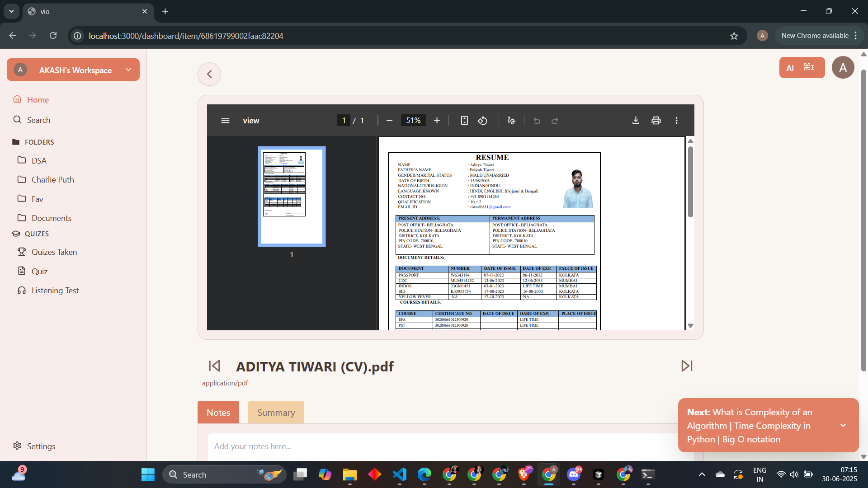Image resolution: width=868 pixels, height=488 pixels.
Task: Go to previous item icon
Action: point(214,366)
